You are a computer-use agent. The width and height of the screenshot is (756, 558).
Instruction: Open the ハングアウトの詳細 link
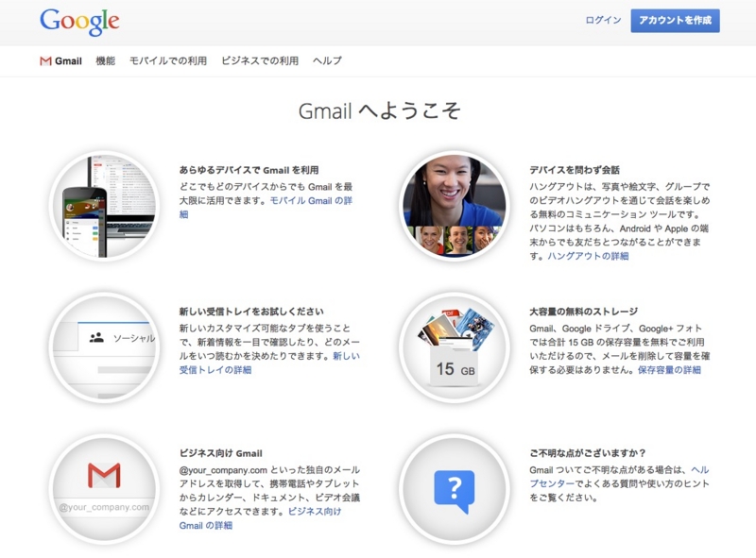[588, 256]
